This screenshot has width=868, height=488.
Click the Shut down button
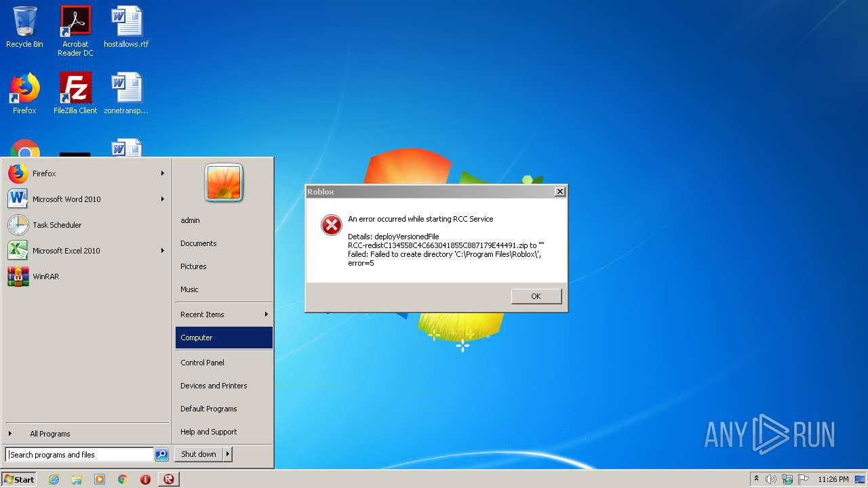pos(199,454)
